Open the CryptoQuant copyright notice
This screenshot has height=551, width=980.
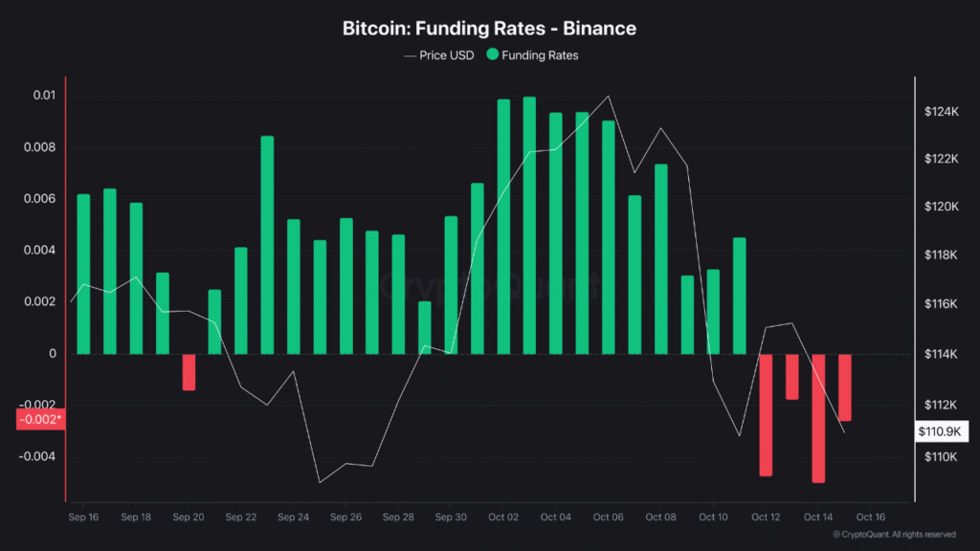[x=894, y=534]
